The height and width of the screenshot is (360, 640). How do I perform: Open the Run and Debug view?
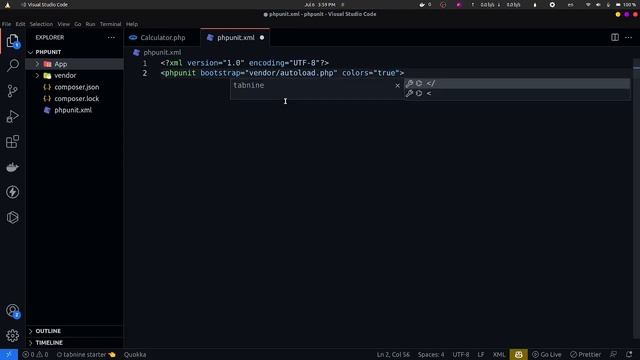[13, 116]
